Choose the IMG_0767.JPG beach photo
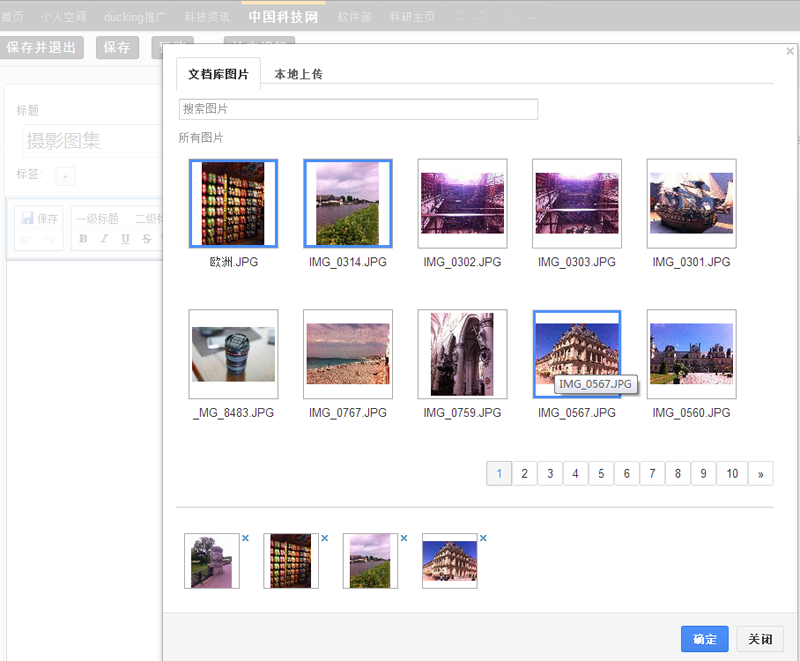This screenshot has height=661, width=800. tap(348, 354)
